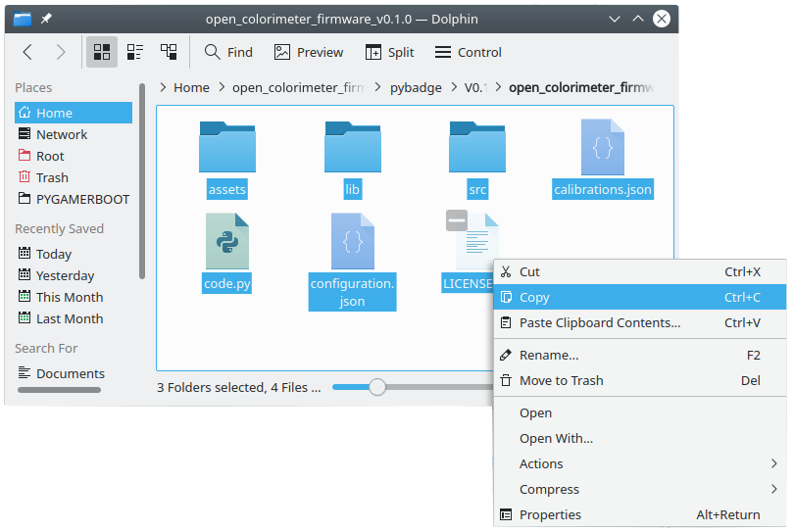Click the window menu down-arrow in the title bar
Viewport: 794px width, 532px height.
tap(615, 19)
